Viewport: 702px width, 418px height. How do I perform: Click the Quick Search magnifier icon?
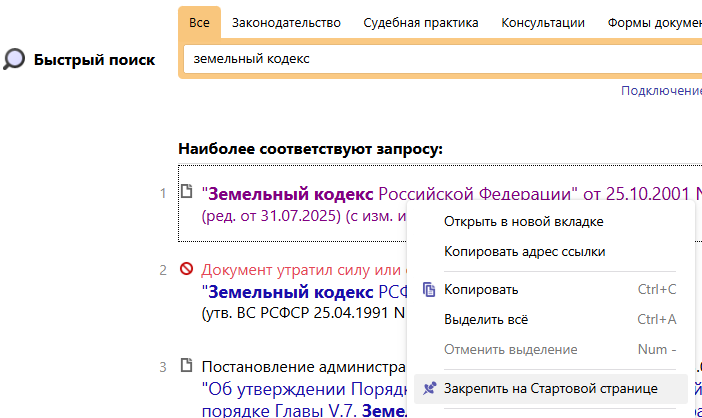pyautogui.click(x=14, y=59)
